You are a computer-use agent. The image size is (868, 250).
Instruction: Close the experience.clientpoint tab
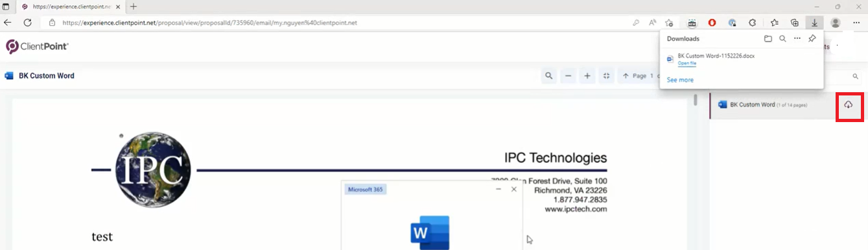pyautogui.click(x=117, y=6)
